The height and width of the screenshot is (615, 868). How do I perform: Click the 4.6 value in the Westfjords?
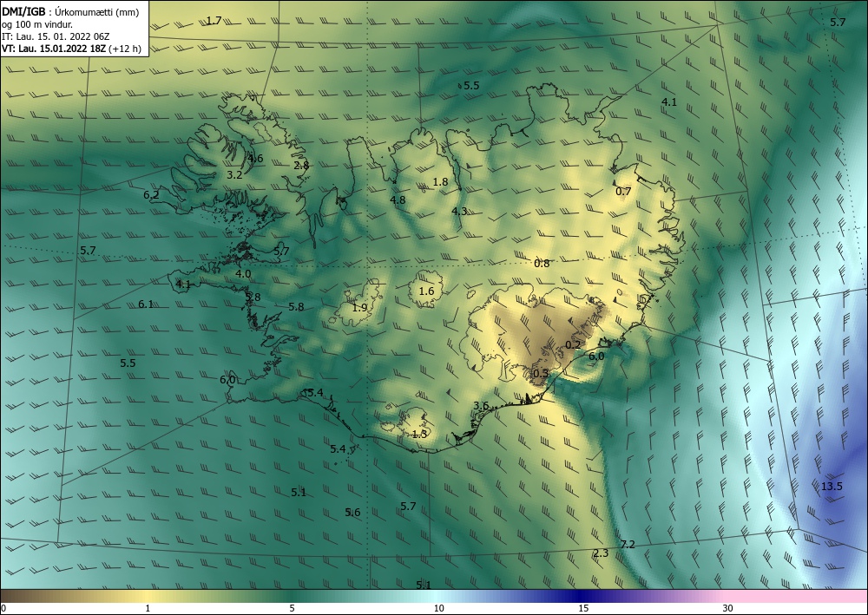(x=255, y=158)
